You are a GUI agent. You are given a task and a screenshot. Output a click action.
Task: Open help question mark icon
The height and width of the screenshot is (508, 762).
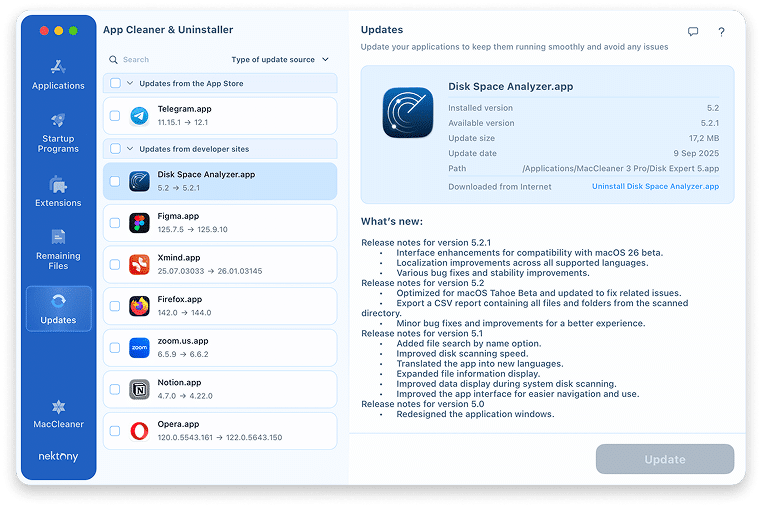[x=721, y=32]
